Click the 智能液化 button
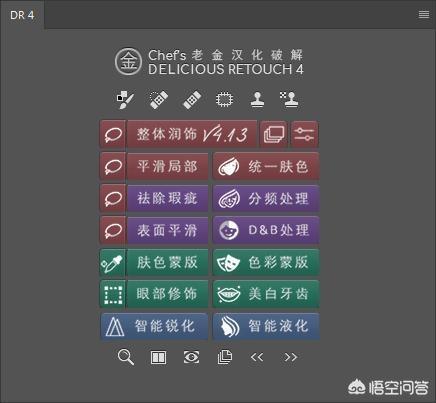The image size is (436, 403). click(x=266, y=326)
